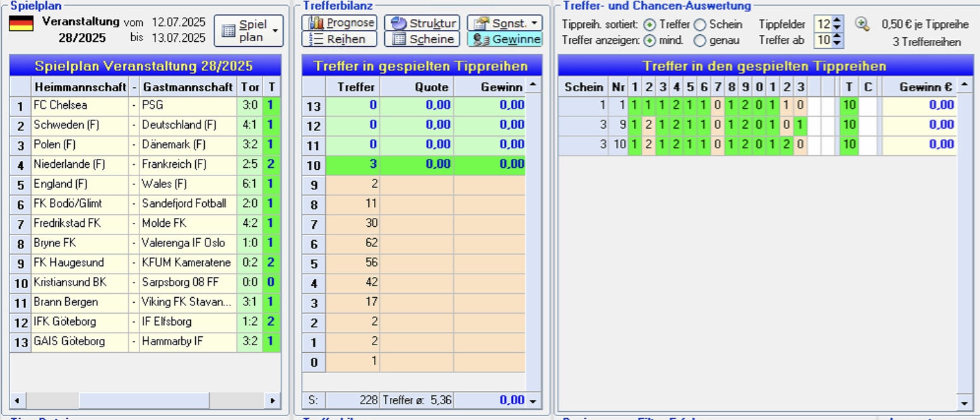
Task: Click the Treffer count 62 cell
Action: tap(353, 243)
